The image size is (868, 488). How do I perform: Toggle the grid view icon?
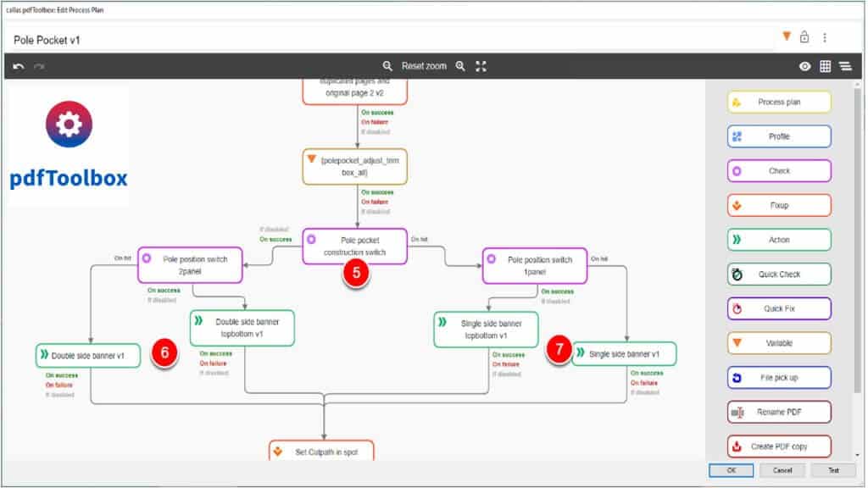coord(825,66)
